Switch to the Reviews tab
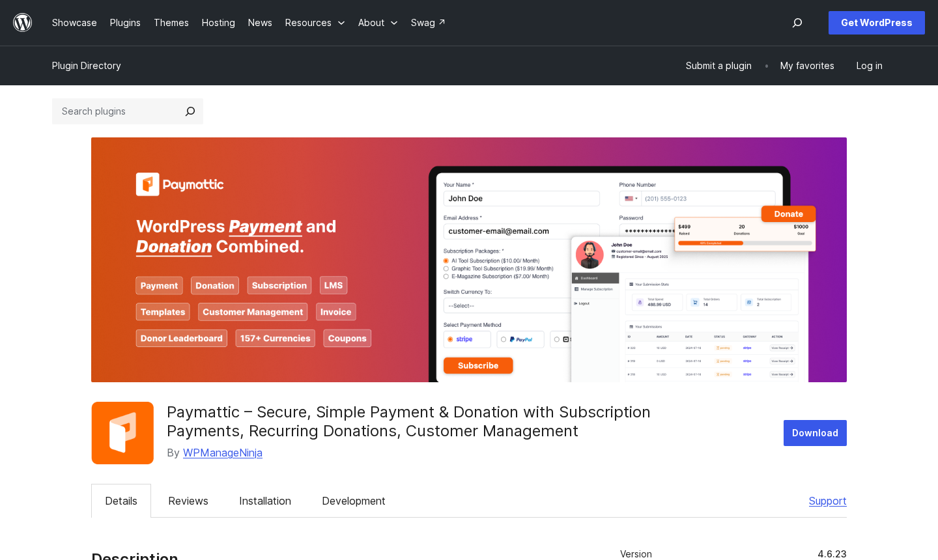Image resolution: width=938 pixels, height=560 pixels. tap(188, 501)
